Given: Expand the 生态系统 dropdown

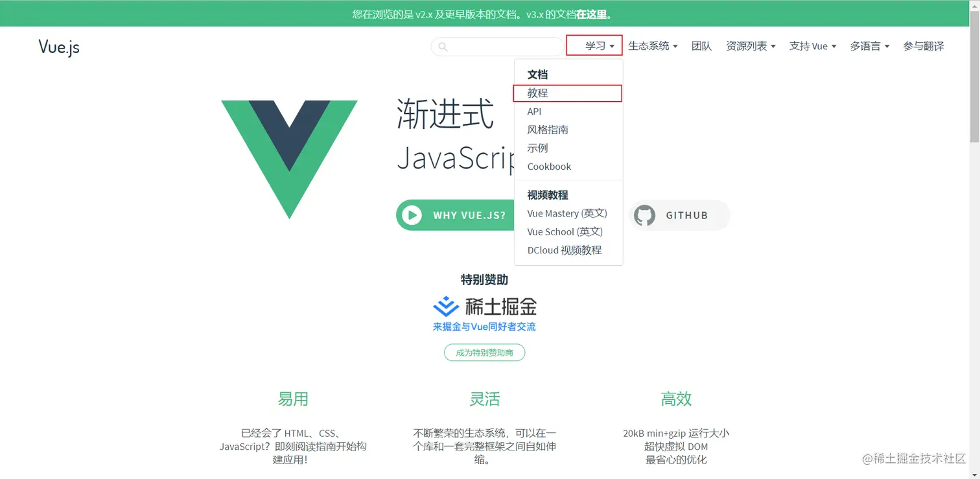Looking at the screenshot, I should click(653, 46).
